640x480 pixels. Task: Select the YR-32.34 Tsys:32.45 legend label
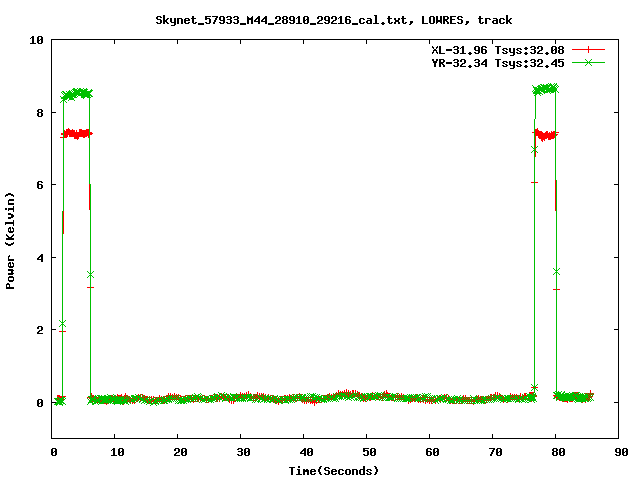pos(498,63)
